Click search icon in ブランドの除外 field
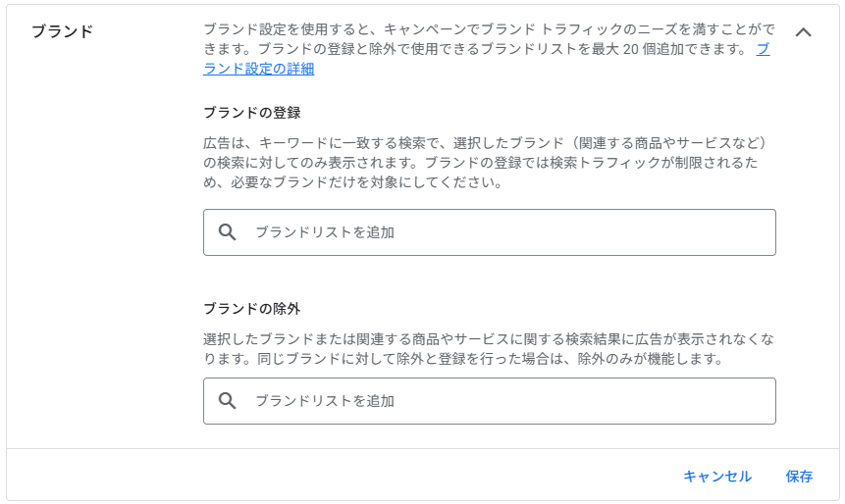 (228, 401)
